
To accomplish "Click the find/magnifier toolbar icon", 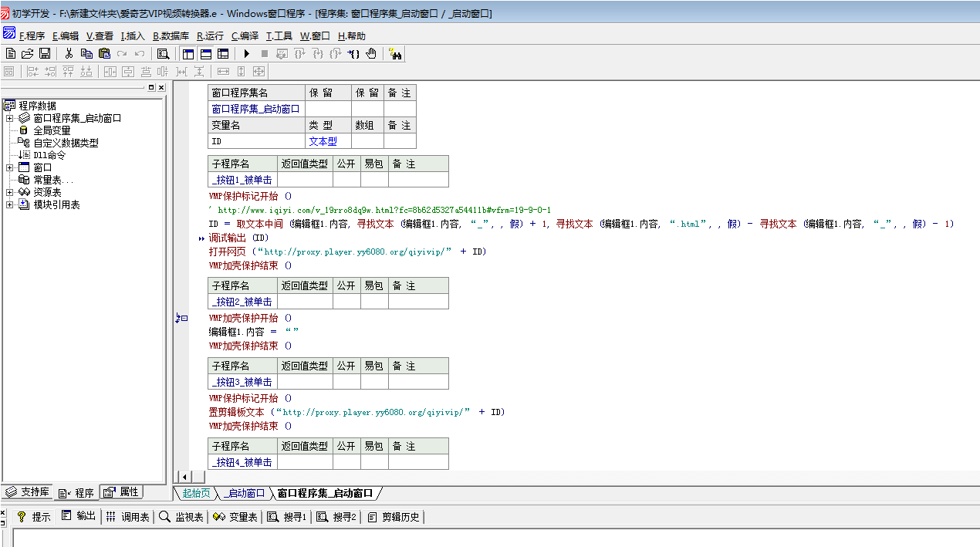I will (163, 53).
